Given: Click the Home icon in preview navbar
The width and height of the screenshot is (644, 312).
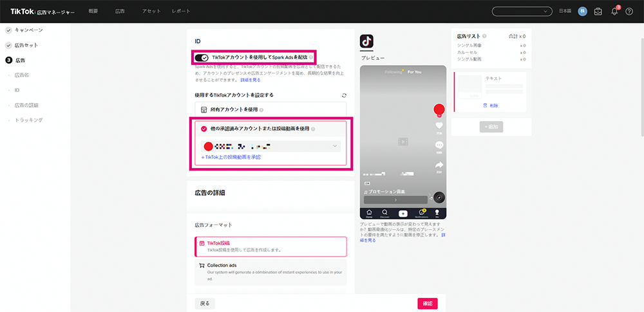Looking at the screenshot, I should pos(369,213).
